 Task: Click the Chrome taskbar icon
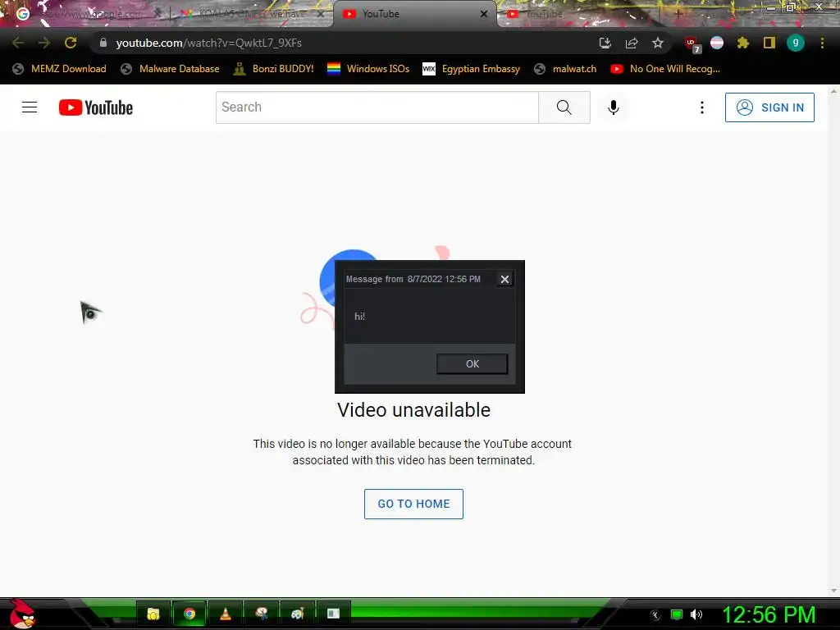pos(189,614)
